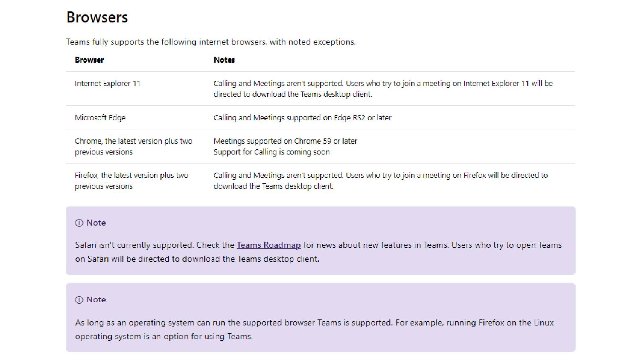
Task: Click the Notes column header
Action: pyautogui.click(x=223, y=60)
